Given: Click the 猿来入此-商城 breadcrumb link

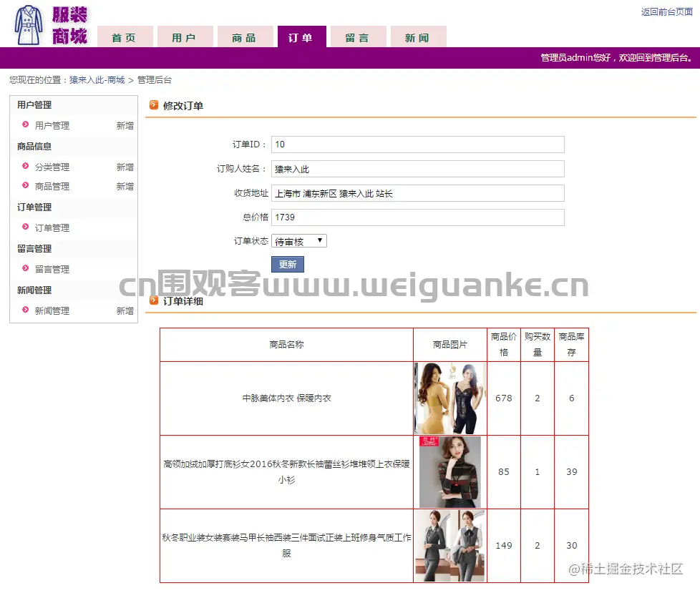Looking at the screenshot, I should click(x=97, y=80).
